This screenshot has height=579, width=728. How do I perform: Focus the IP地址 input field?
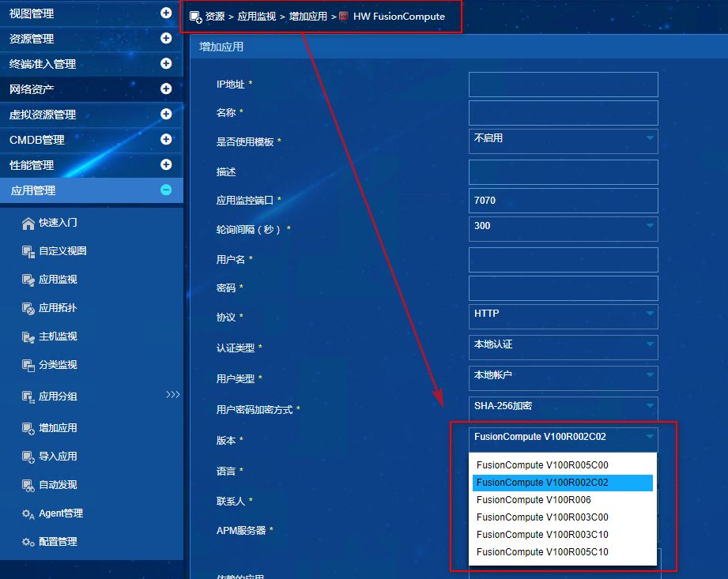click(563, 85)
